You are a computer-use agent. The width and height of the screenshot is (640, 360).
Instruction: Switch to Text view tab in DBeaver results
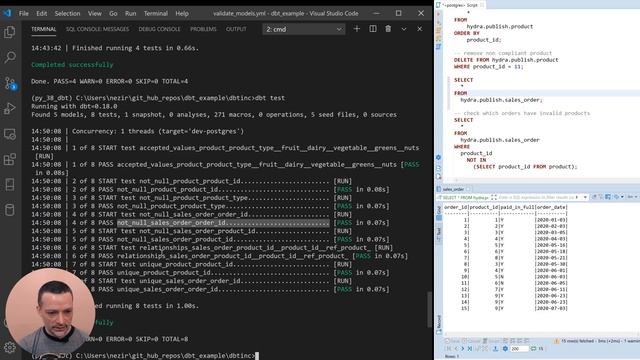[439, 233]
